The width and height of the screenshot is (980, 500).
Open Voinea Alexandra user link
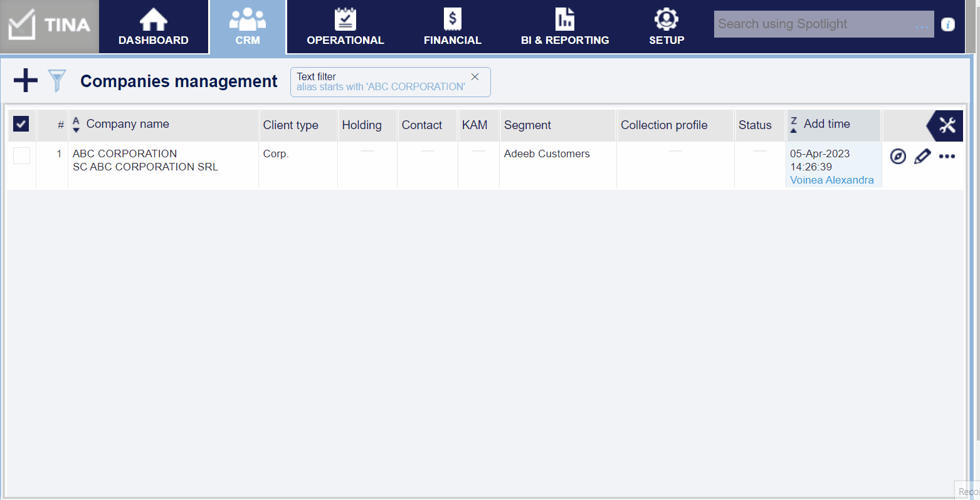831,180
